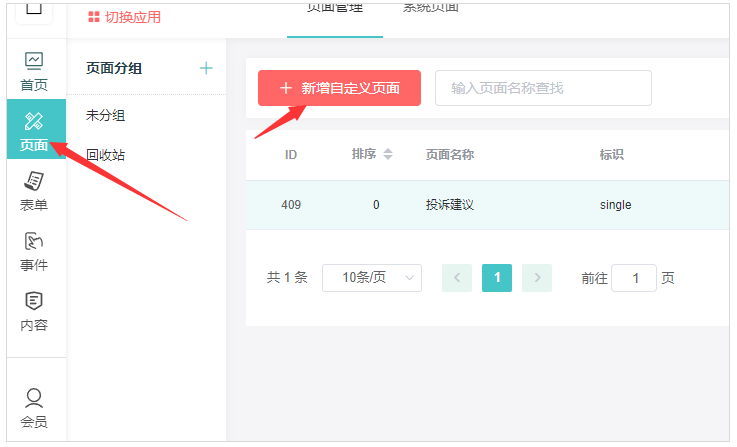
Task: Click the ID cell 409
Action: pyautogui.click(x=291, y=205)
